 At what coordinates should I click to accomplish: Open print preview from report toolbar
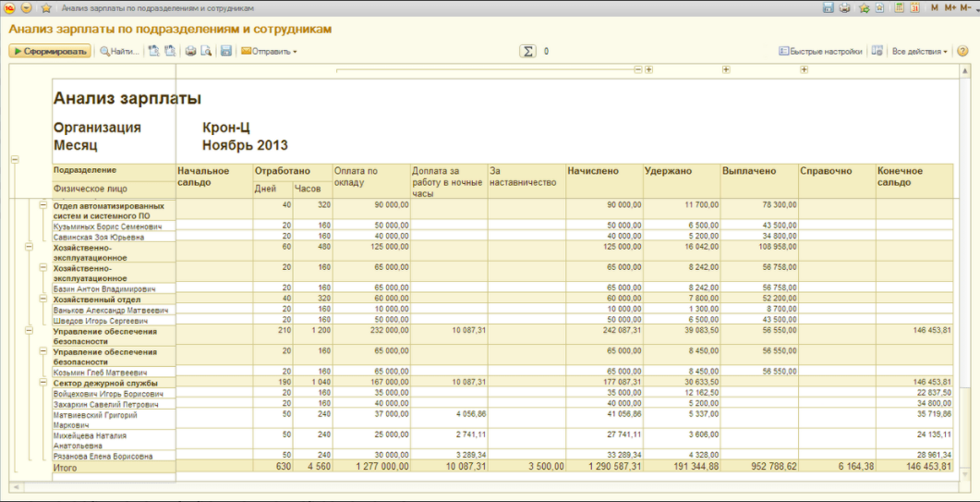(x=206, y=52)
